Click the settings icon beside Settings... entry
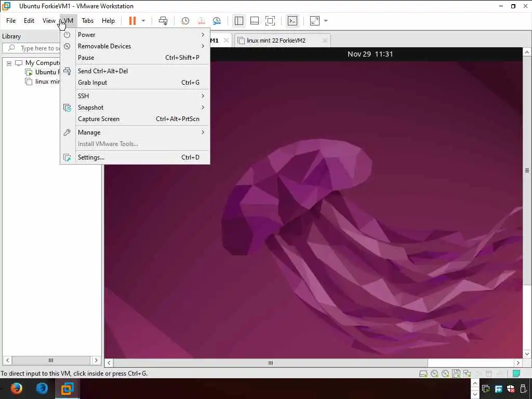 [x=67, y=157]
